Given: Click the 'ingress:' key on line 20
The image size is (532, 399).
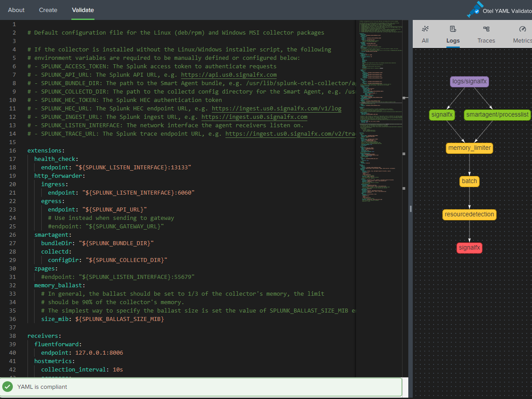Looking at the screenshot, I should coord(55,184).
